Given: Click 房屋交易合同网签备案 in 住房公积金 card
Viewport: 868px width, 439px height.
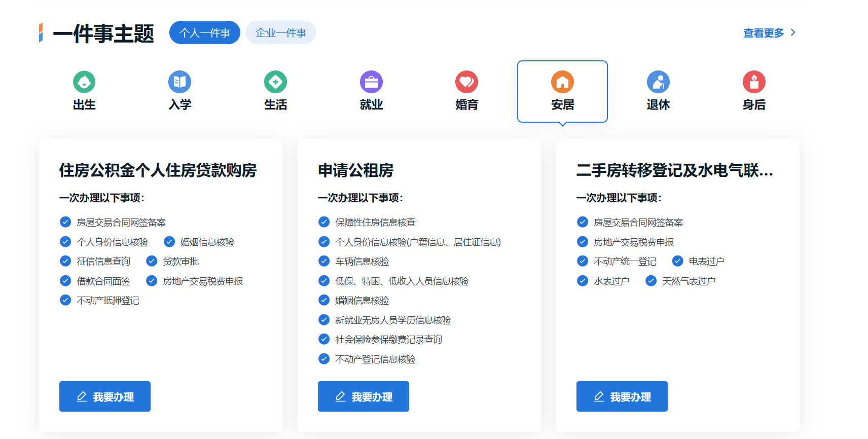Looking at the screenshot, I should click(x=121, y=222).
